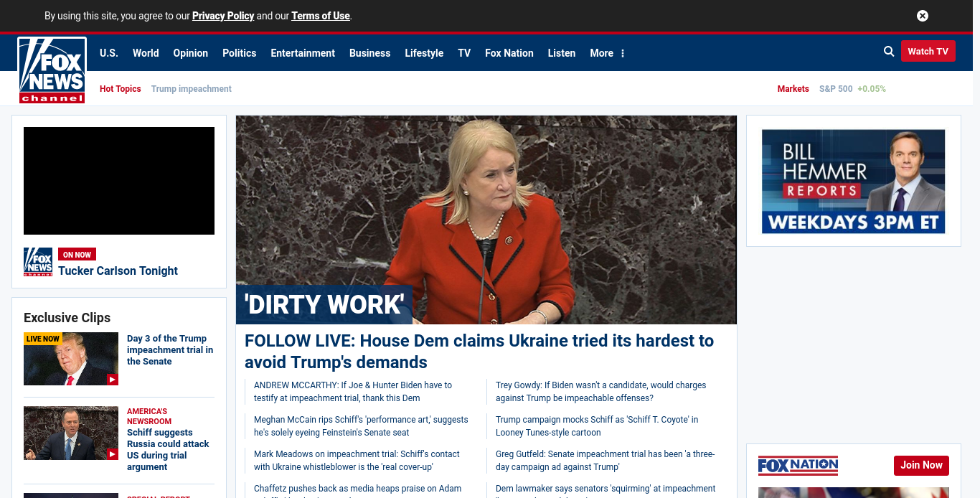Click the Fox News Channel logo
This screenshot has height=498, width=980.
52,70
